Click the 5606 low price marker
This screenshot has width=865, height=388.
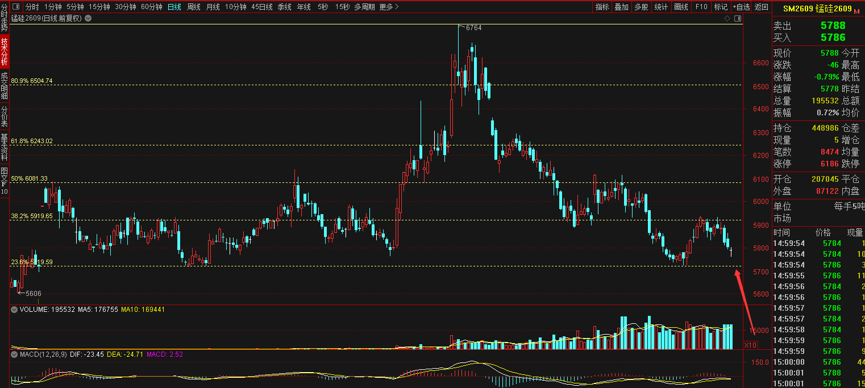[x=34, y=294]
